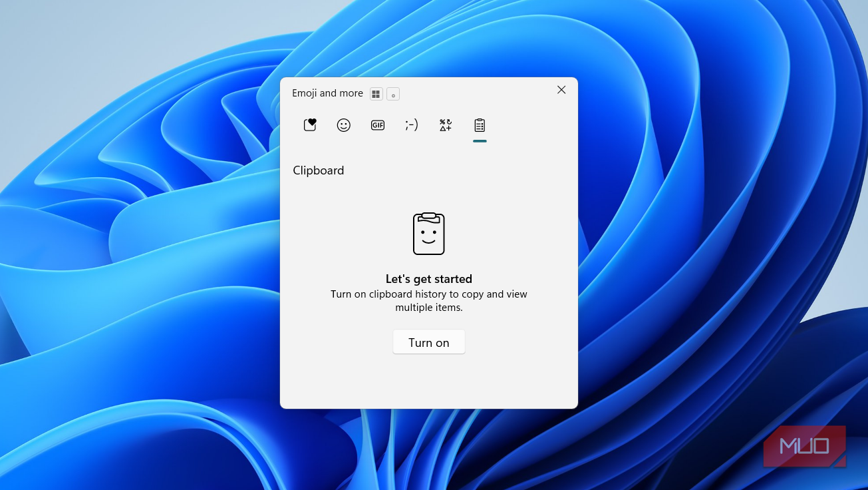Click the MUO watermark logo
Image resolution: width=868 pixels, height=490 pixels.
coord(805,446)
